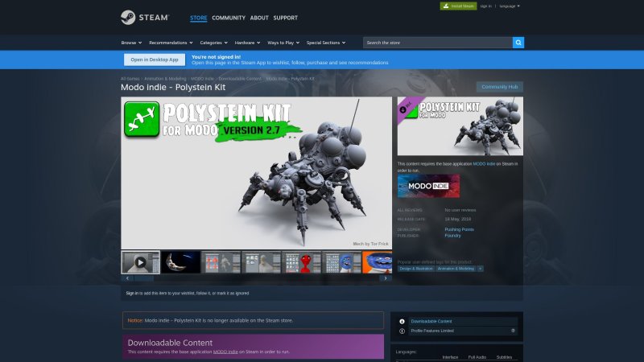
Task: Click the search magnifier button
Action: 518,43
